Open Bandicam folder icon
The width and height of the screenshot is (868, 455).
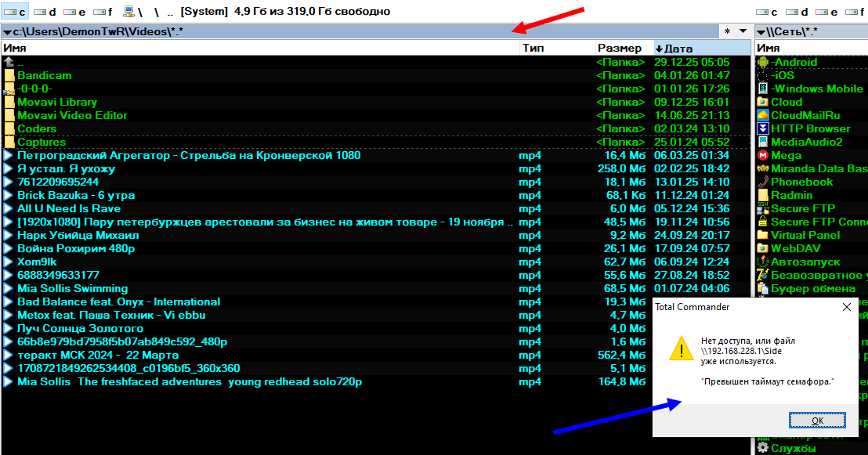point(9,76)
